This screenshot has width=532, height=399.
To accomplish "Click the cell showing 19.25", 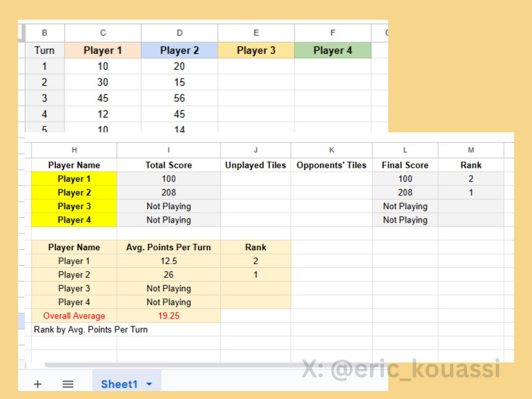I will pyautogui.click(x=168, y=316).
